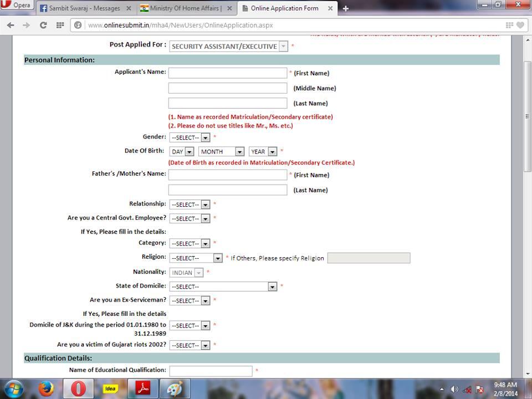Click the Applicant's Last Name field
This screenshot has height=399, width=532.
(x=228, y=103)
